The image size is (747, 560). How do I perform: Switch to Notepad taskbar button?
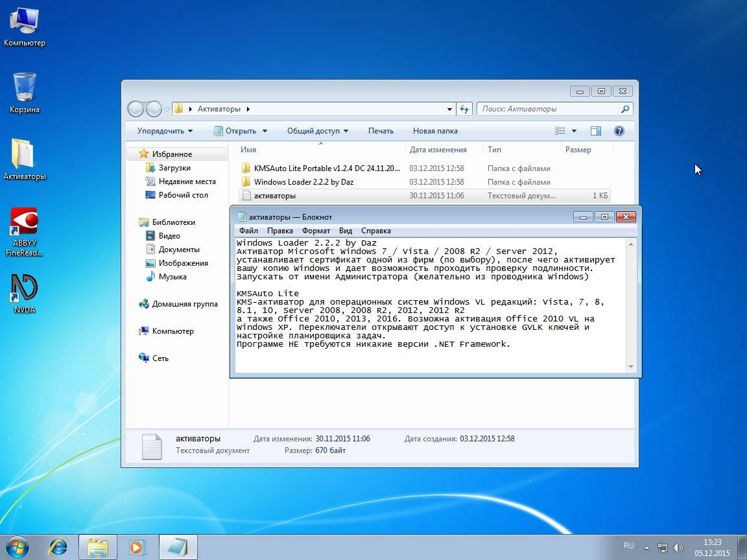click(x=178, y=547)
